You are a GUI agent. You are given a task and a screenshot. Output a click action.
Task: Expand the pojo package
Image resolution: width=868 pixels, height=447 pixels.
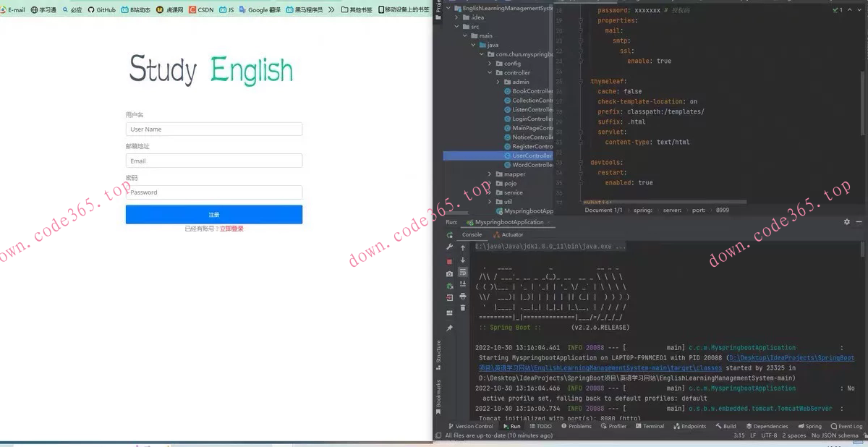490,184
